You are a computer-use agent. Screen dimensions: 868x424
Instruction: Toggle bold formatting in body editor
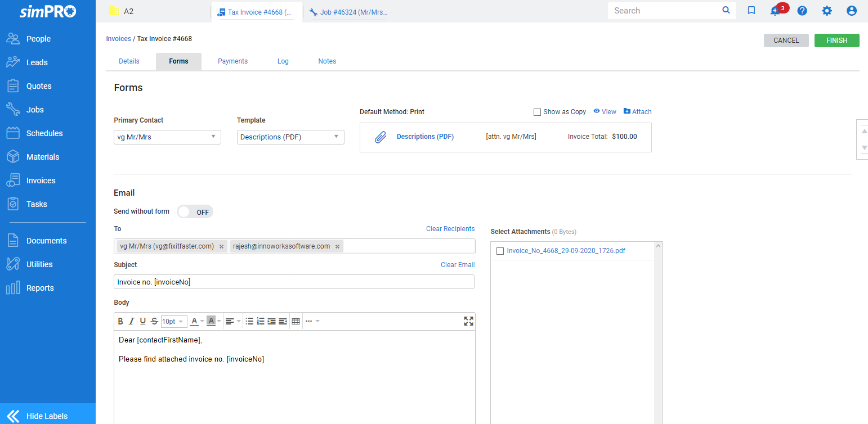click(120, 321)
